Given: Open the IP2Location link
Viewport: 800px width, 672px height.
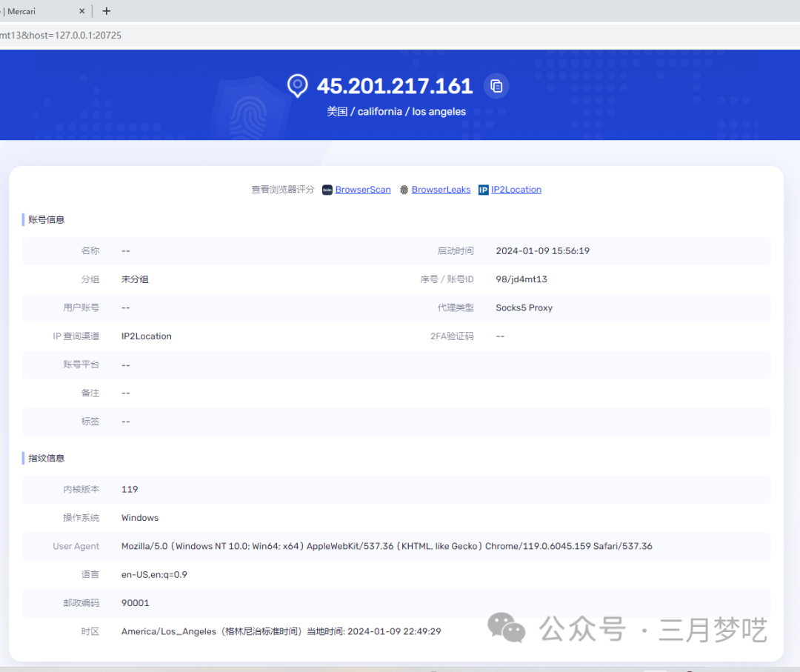Looking at the screenshot, I should click(x=516, y=190).
